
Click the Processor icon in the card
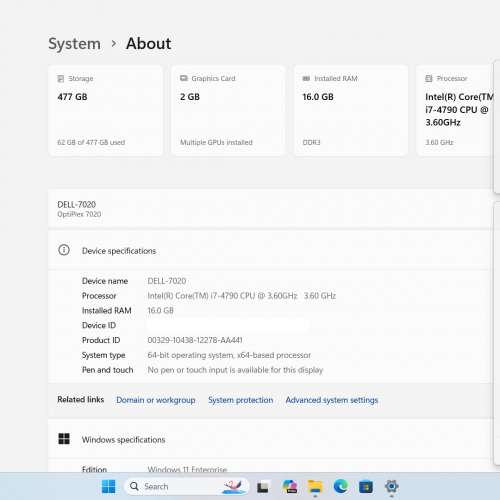pyautogui.click(x=429, y=79)
